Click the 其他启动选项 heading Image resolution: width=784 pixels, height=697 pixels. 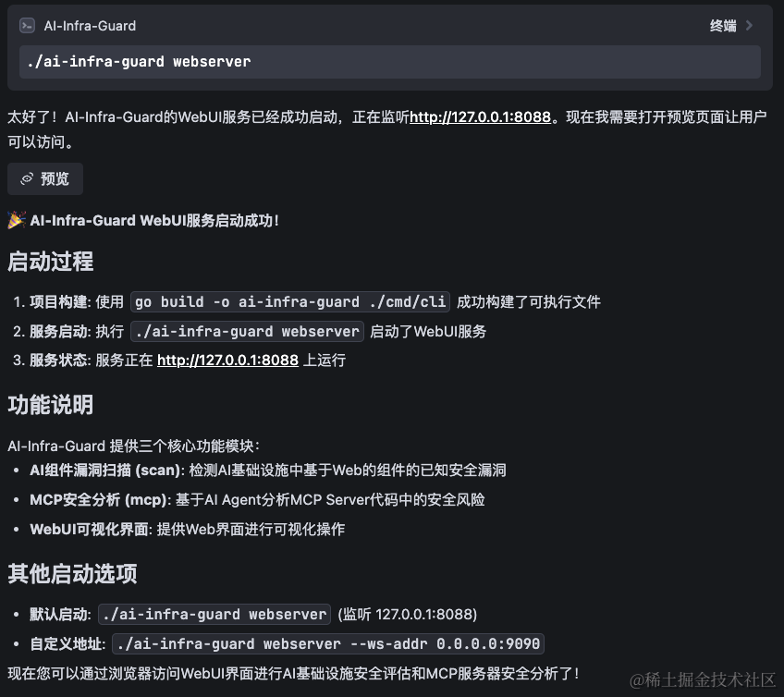72,573
